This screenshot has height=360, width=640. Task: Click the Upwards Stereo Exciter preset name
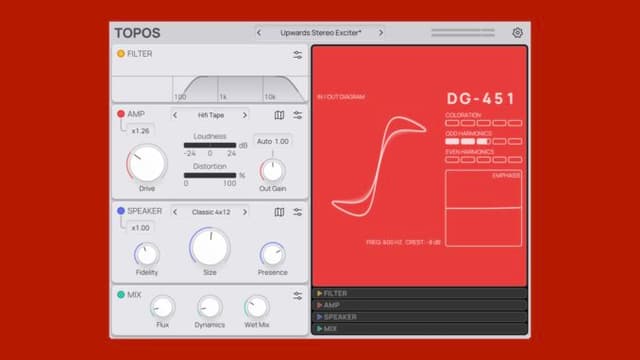(321, 33)
